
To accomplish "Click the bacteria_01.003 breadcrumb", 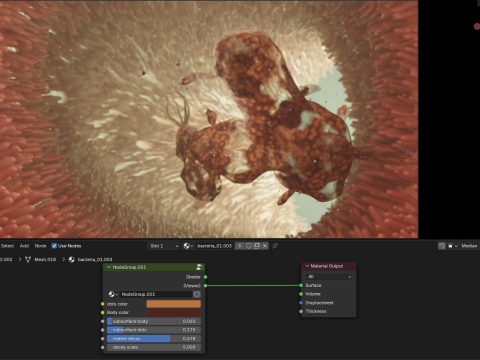I will [95, 259].
